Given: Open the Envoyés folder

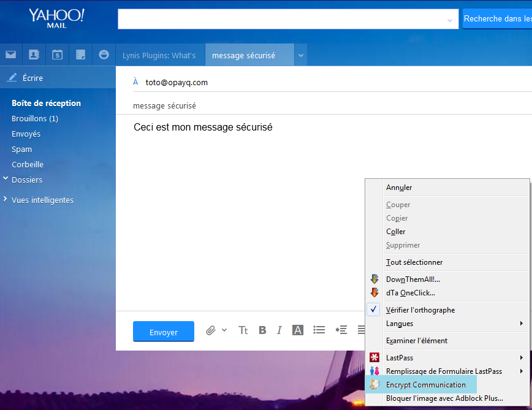Looking at the screenshot, I should (x=26, y=134).
